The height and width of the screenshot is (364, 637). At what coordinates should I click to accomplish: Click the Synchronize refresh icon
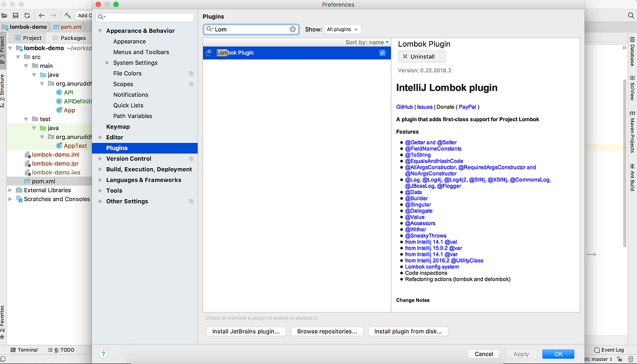[27, 15]
